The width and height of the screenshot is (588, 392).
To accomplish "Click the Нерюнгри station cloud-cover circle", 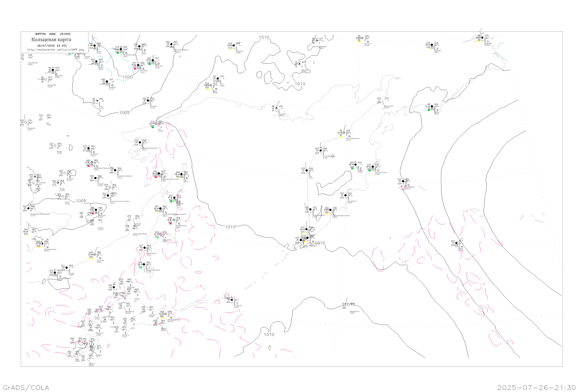I will pyautogui.click(x=53, y=70).
